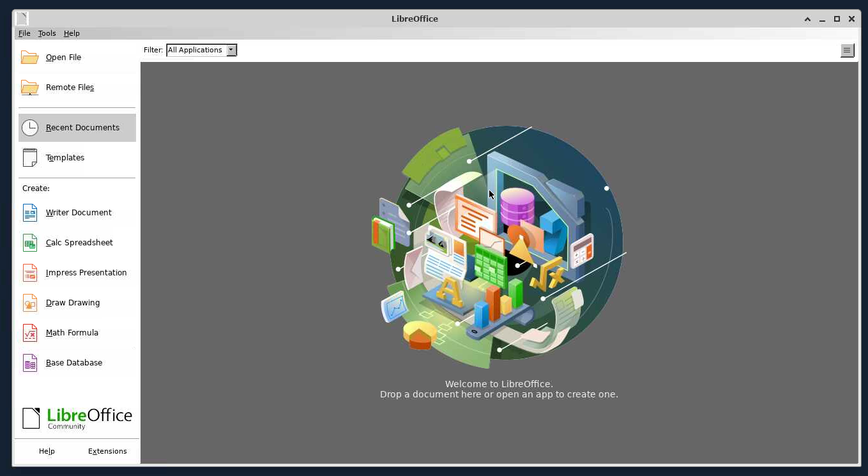Screen dimensions: 868x476
Task: Open the hamburger actions menu button
Action: pyautogui.click(x=847, y=50)
